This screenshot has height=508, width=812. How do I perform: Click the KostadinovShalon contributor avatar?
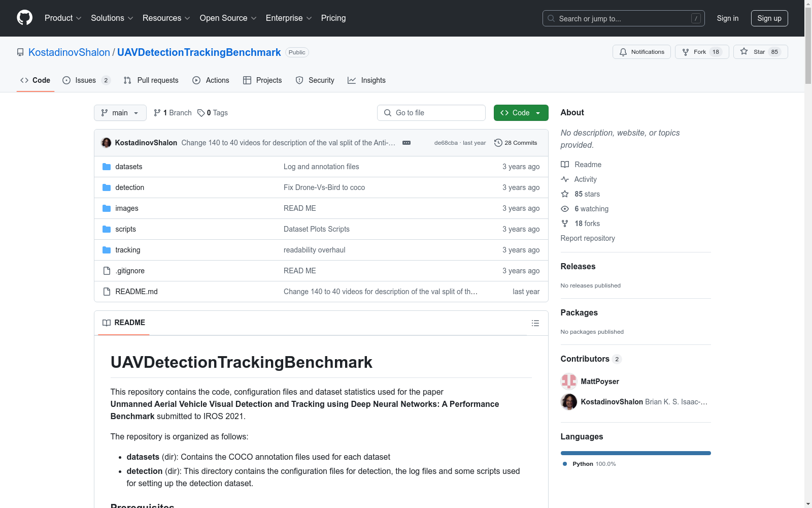(569, 402)
